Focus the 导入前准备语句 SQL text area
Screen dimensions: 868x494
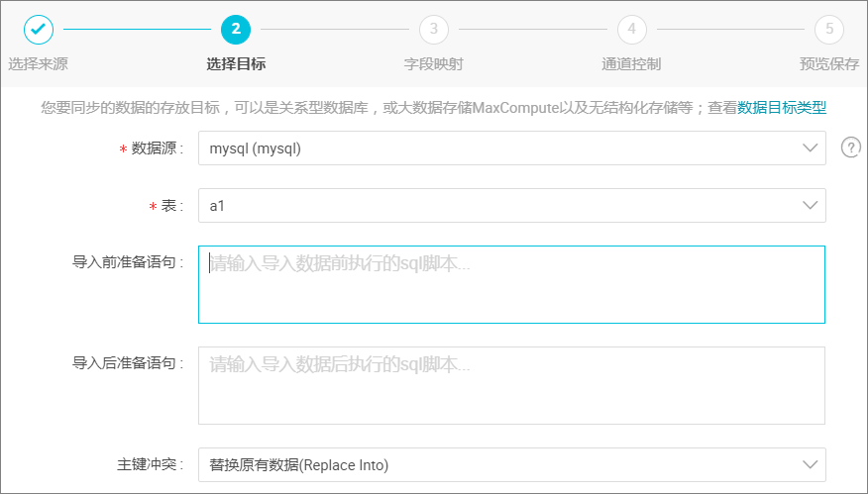point(511,284)
